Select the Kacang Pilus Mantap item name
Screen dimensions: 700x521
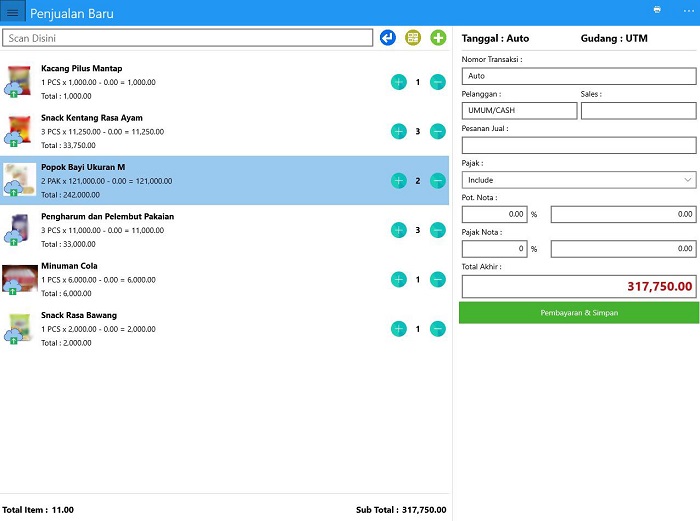[82, 68]
